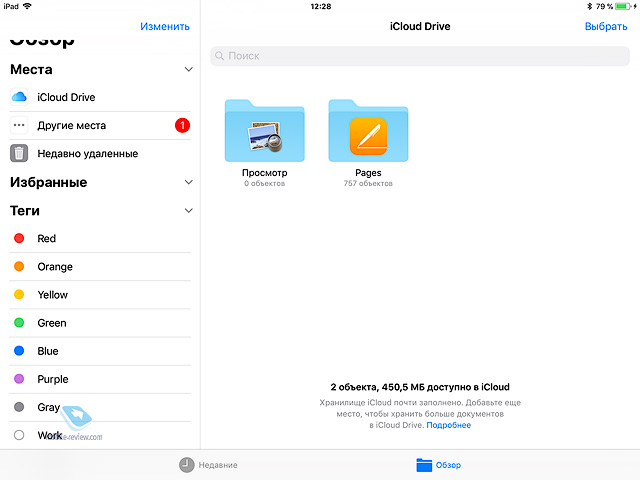Tap the Просмотр folder name label

pyautogui.click(x=264, y=173)
